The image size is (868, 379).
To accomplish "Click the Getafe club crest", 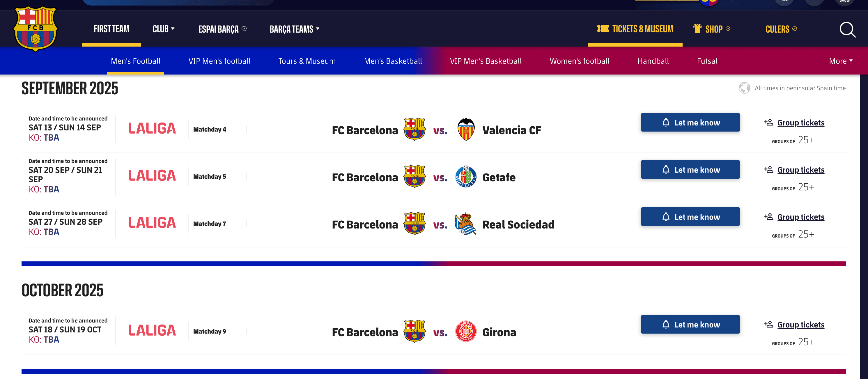I will (466, 176).
